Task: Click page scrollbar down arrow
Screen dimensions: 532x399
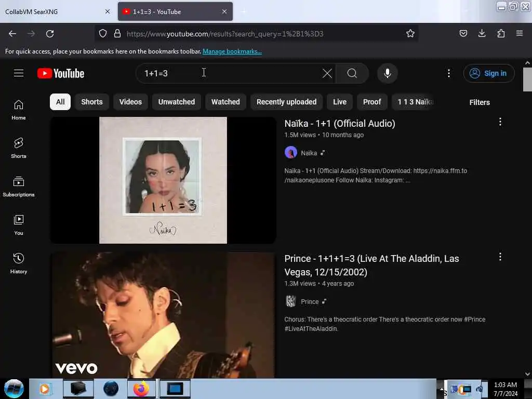Action: (x=527, y=374)
